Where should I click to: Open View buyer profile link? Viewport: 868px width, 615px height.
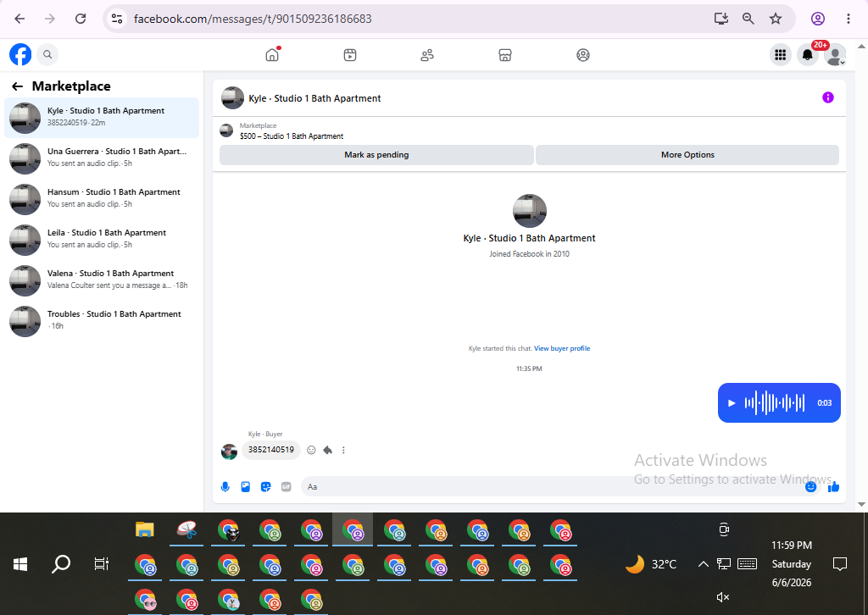562,348
